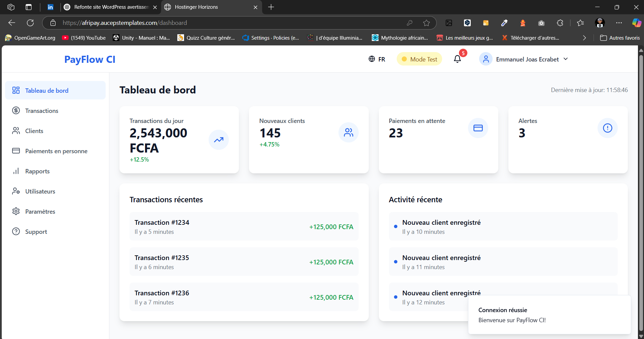The width and height of the screenshot is (644, 339).
Task: Open the Mythologie africain... bookmark
Action: 400,38
